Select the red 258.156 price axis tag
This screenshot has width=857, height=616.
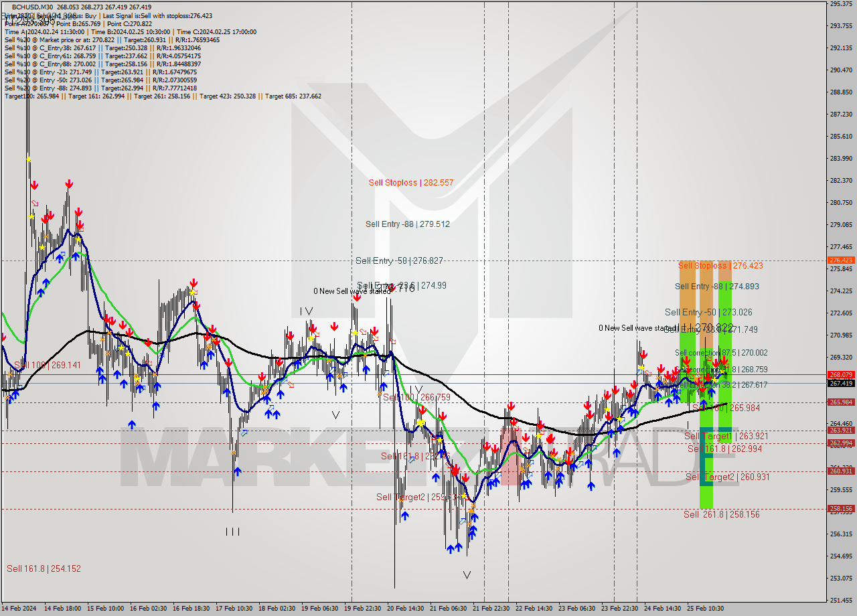pos(841,509)
